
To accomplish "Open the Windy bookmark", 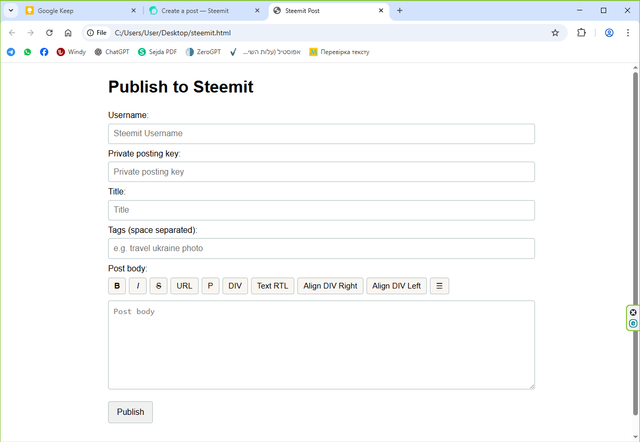I will 71,52.
